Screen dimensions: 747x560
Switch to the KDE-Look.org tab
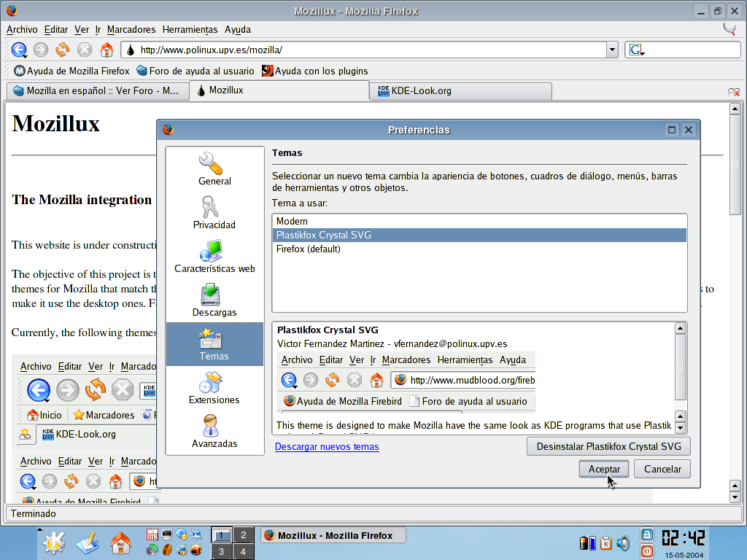tap(461, 90)
